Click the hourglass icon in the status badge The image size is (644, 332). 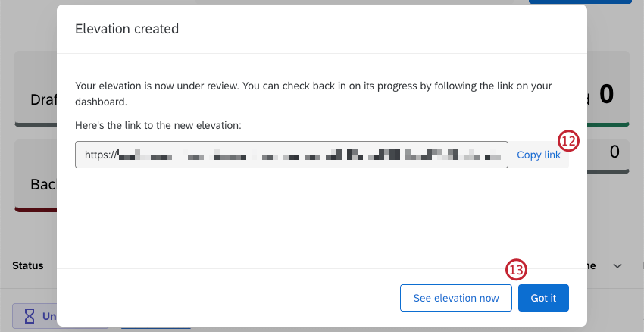(30, 316)
